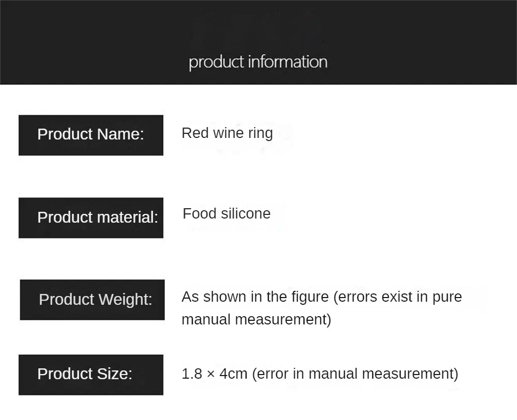The height and width of the screenshot is (420, 517).
Task: Select the 'Product Weight:' black label box
Action: [x=93, y=300]
